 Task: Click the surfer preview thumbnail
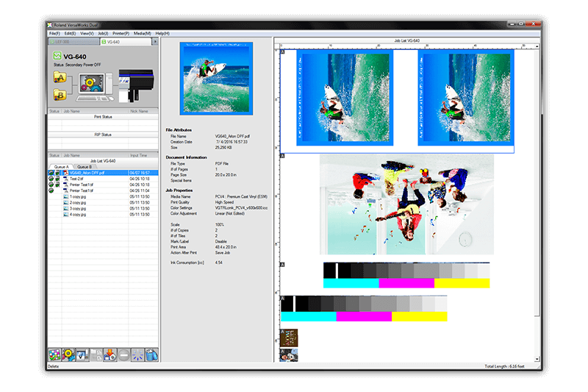point(216,78)
